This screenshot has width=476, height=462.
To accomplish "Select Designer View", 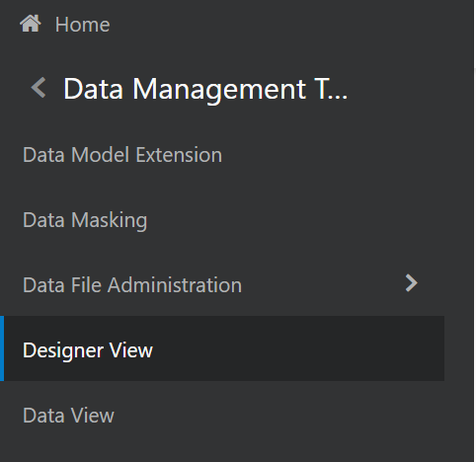I will tap(222, 348).
